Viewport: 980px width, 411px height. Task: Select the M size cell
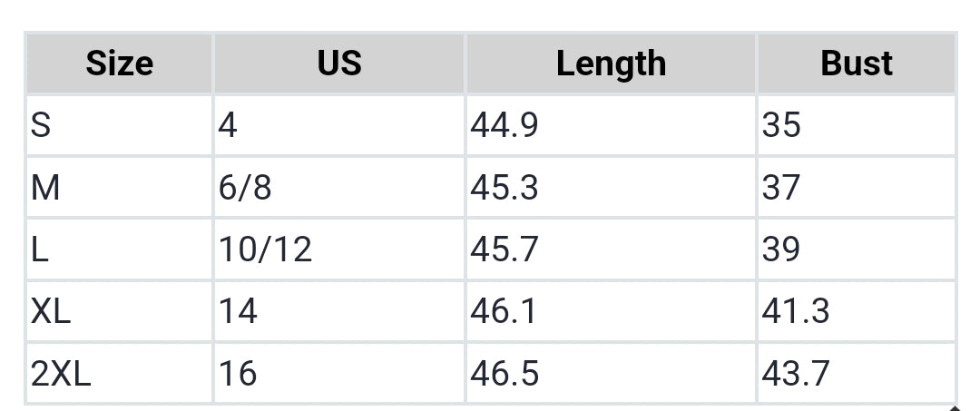[x=45, y=188]
